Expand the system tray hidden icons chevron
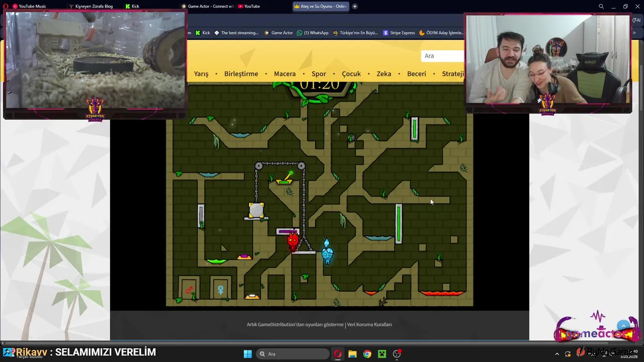The height and width of the screenshot is (362, 644). [557, 354]
